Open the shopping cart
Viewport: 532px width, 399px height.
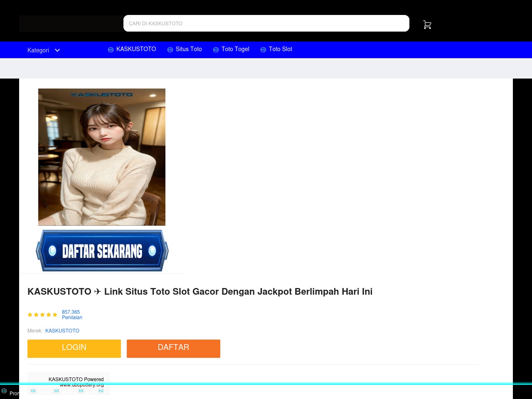(427, 25)
